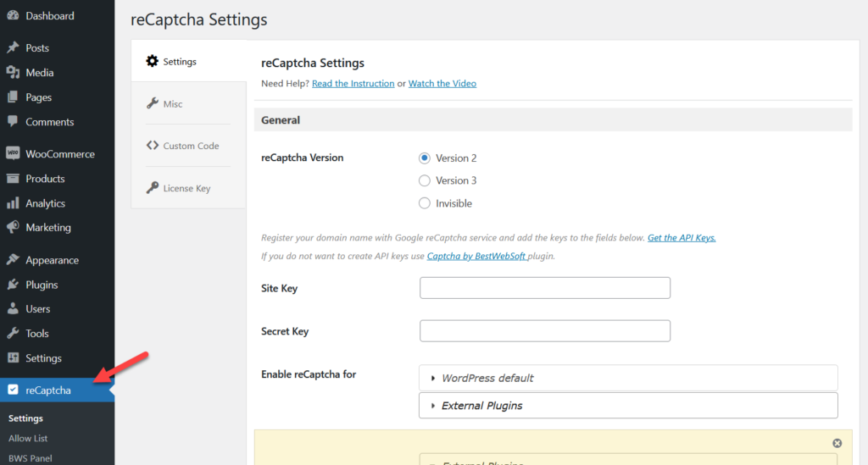Select reCaptcha Version 2 radio button
The height and width of the screenshot is (465, 868).
(x=424, y=158)
